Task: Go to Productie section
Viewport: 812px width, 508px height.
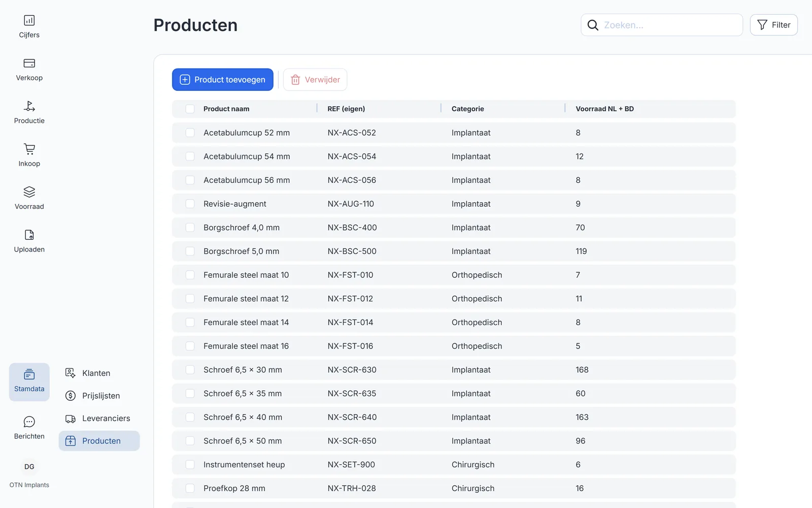Action: tap(29, 113)
